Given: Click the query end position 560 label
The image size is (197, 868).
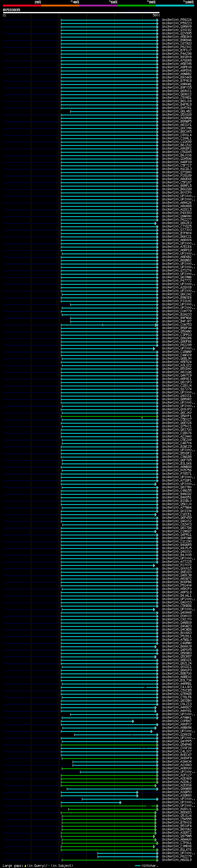Looking at the screenshot, I should pos(155,15).
